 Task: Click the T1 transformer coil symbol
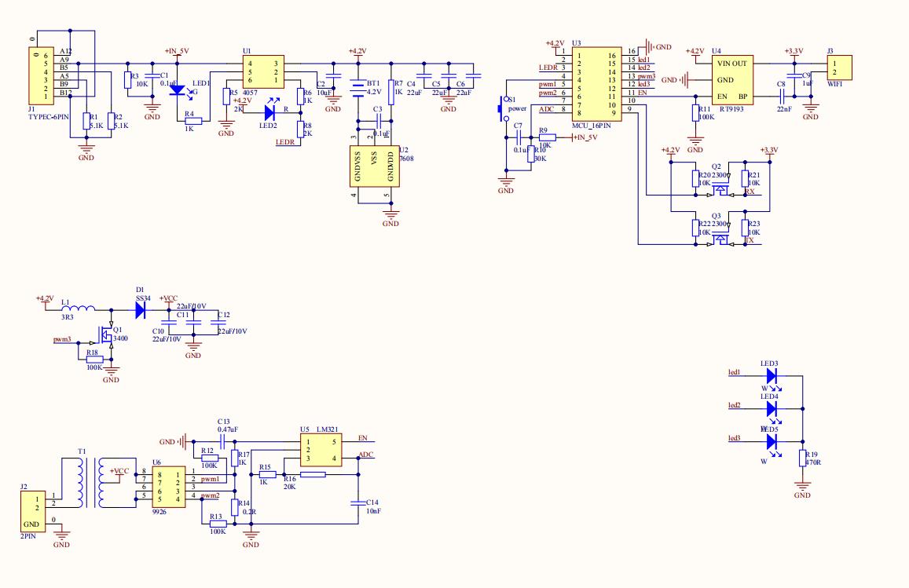[x=89, y=482]
